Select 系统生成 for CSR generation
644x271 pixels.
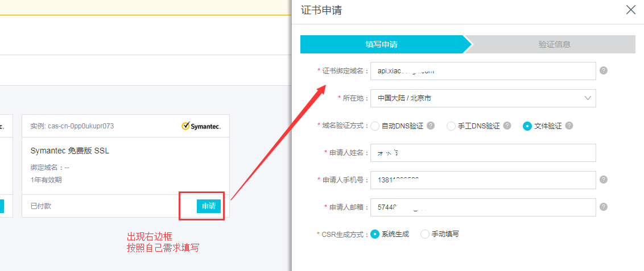tap(375, 234)
